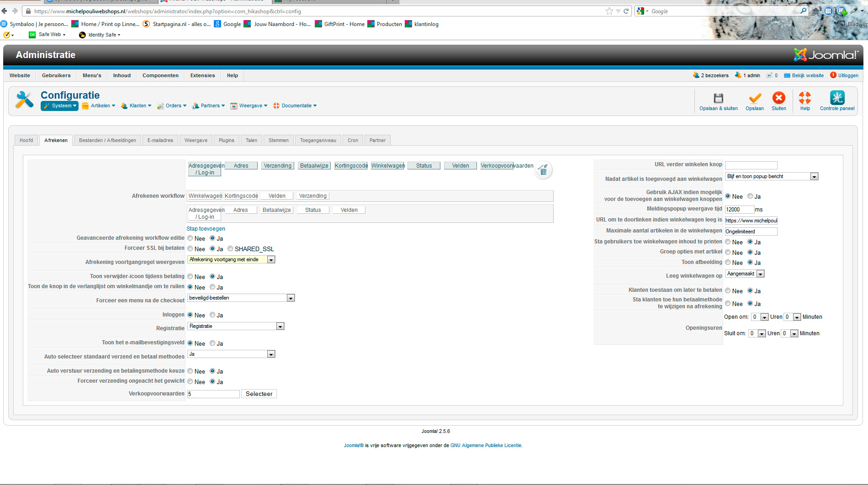The width and height of the screenshot is (868, 485).
Task: Switch to the Bestanden / Afbeeldingen tab
Action: [107, 140]
